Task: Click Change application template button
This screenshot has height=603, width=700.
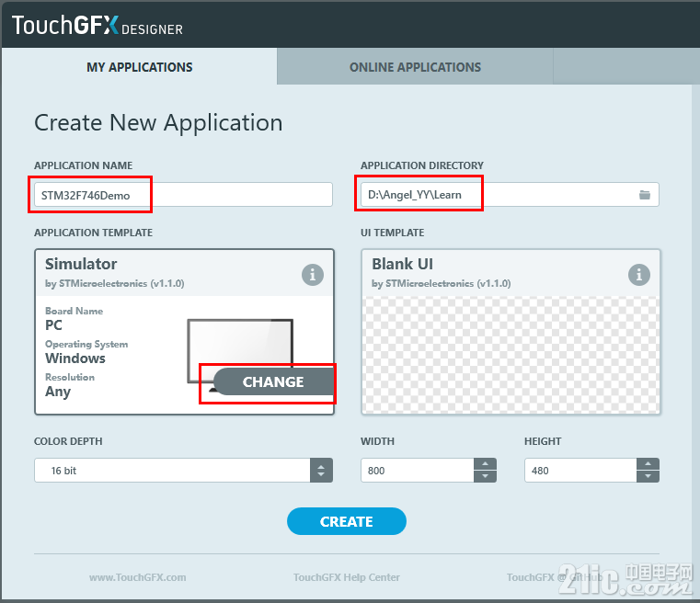Action: pyautogui.click(x=273, y=381)
